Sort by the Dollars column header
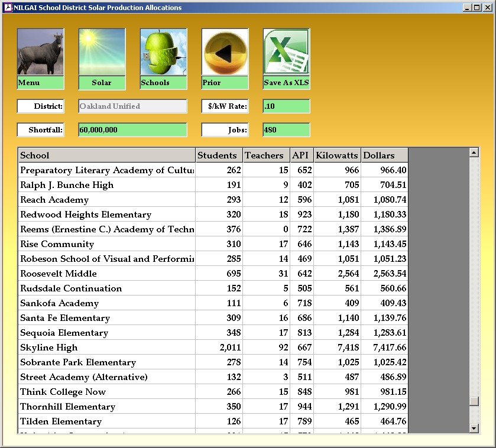This screenshot has width=496, height=448. tap(384, 155)
